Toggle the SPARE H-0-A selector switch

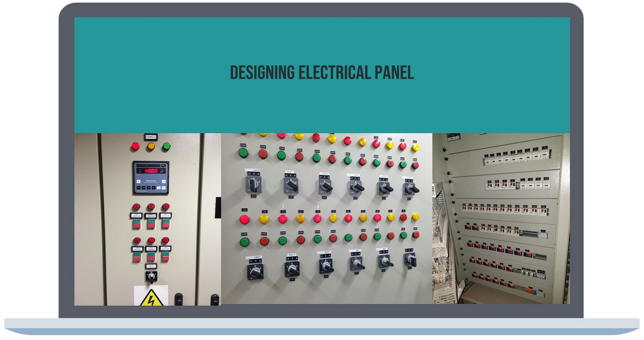tap(254, 185)
